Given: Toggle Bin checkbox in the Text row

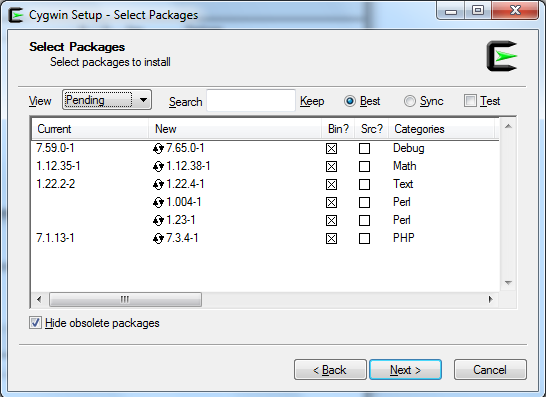Looking at the screenshot, I should pyautogui.click(x=331, y=185).
